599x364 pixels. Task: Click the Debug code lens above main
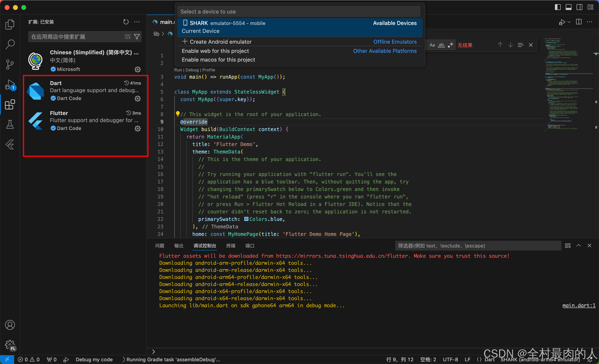click(192, 70)
